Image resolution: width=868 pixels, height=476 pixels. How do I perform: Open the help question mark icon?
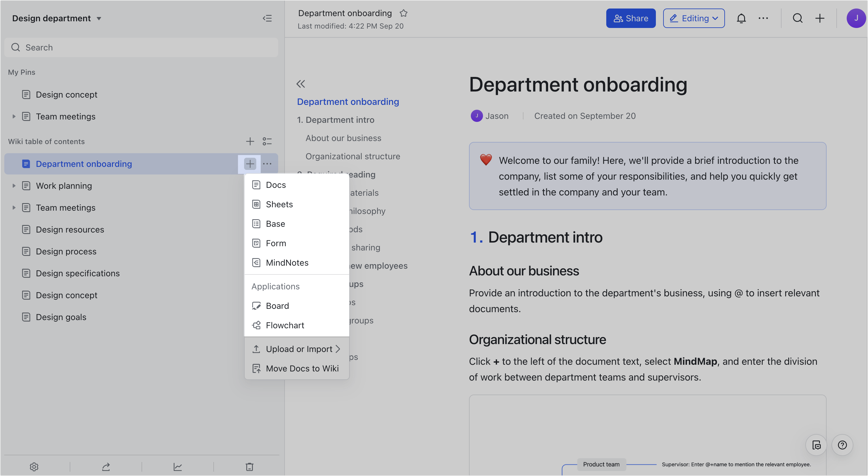click(x=842, y=445)
